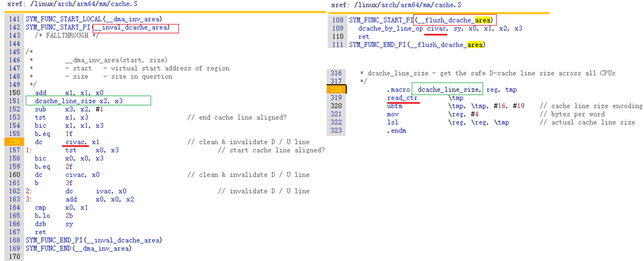Click line number 150 in left panel
The image size is (644, 261).
(14, 93)
